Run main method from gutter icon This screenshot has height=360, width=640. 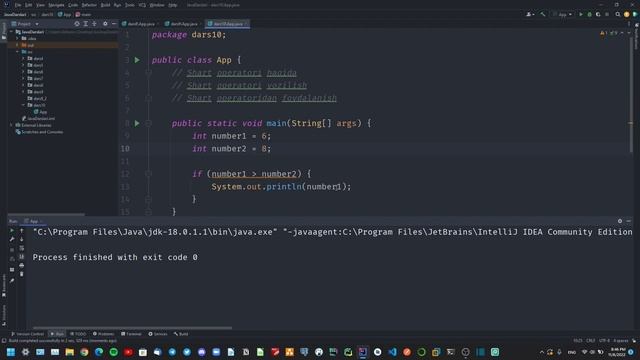[137, 123]
